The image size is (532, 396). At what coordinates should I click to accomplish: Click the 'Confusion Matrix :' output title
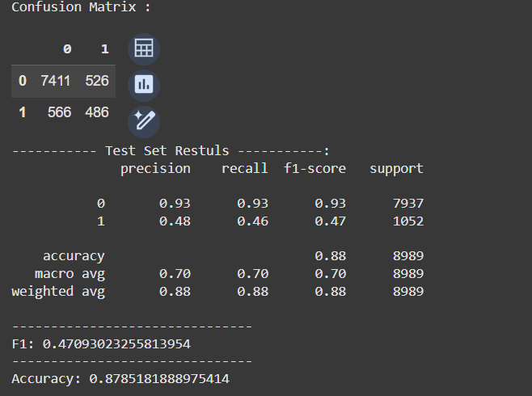81,6
